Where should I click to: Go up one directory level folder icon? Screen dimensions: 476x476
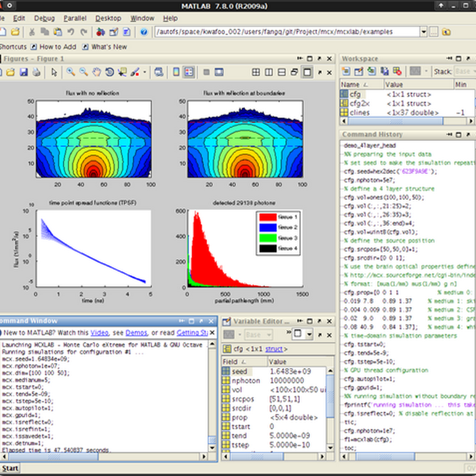(x=446, y=32)
